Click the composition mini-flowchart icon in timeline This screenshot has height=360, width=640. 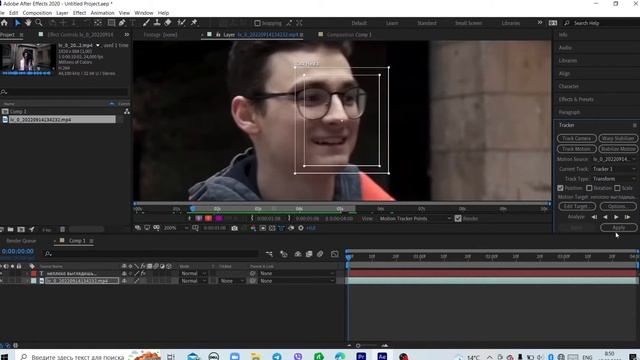(269, 254)
